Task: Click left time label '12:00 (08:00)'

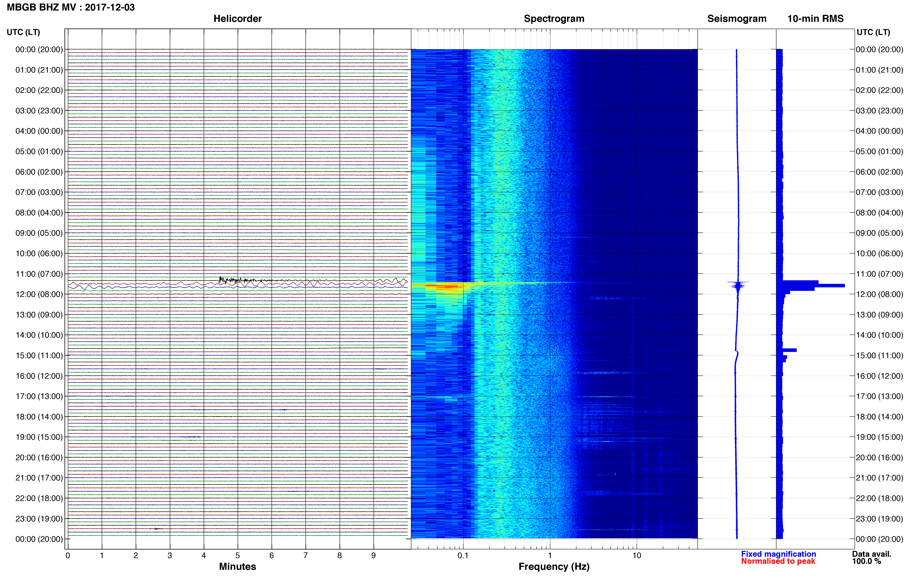Action: click(x=39, y=294)
